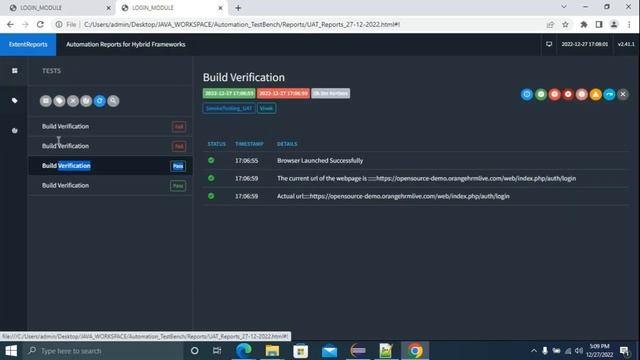This screenshot has width=640, height=360.
Task: Click the taskbar 'Type here to search' box
Action: [104, 351]
